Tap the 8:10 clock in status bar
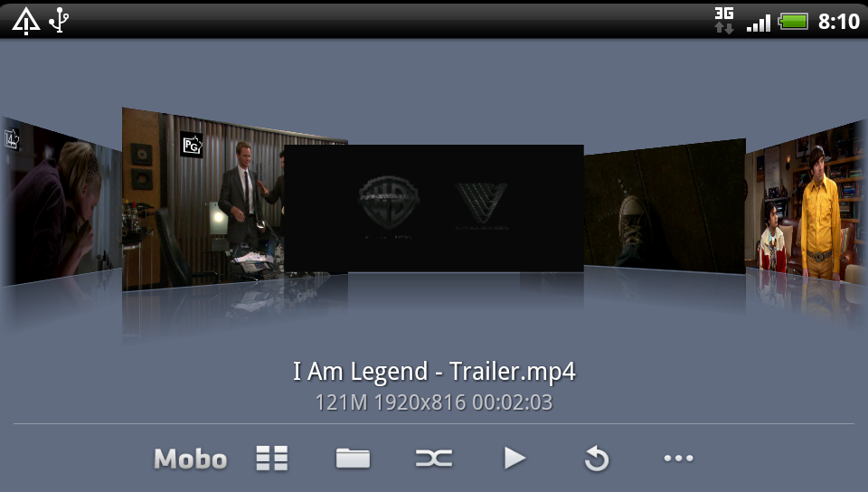The width and height of the screenshot is (868, 492). (x=838, y=20)
